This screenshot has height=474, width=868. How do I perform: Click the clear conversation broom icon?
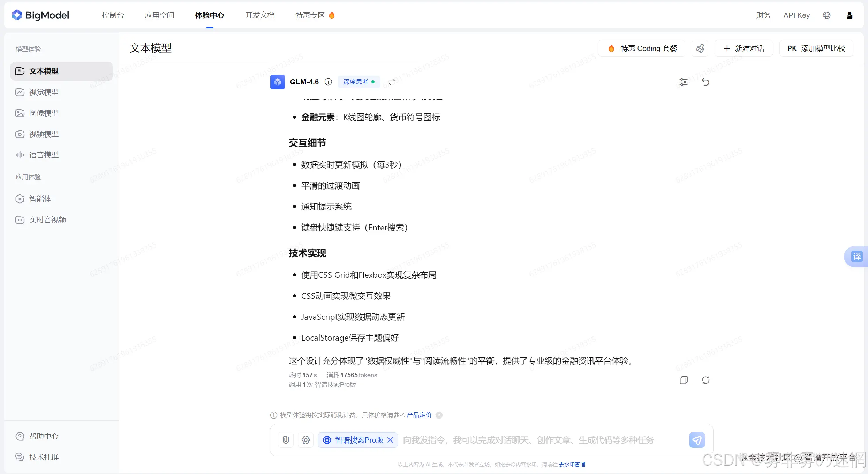tap(700, 49)
